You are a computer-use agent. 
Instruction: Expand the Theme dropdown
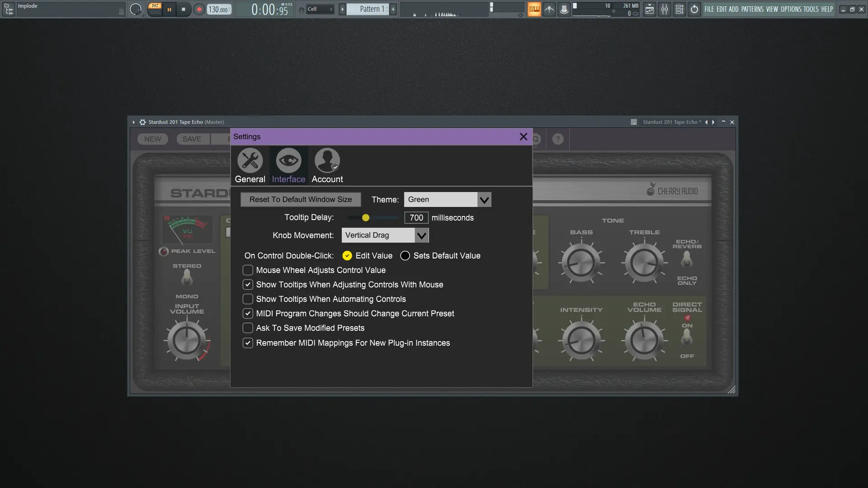click(x=484, y=200)
